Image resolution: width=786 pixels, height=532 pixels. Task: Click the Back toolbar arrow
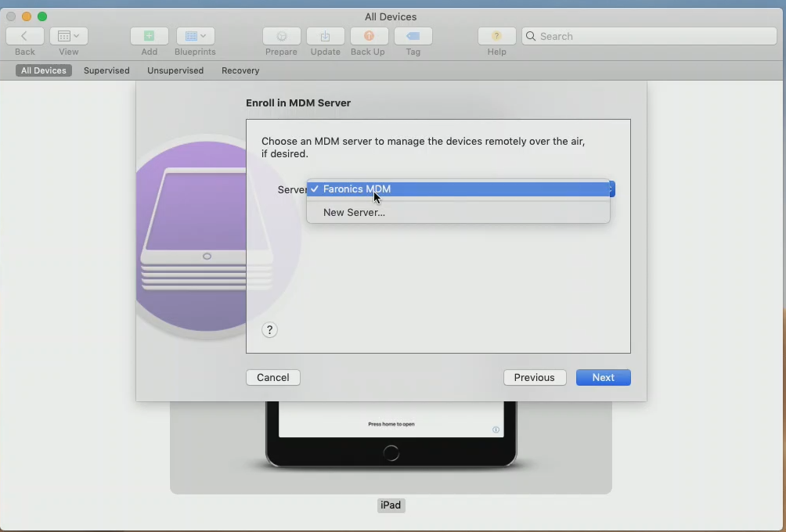(x=24, y=36)
